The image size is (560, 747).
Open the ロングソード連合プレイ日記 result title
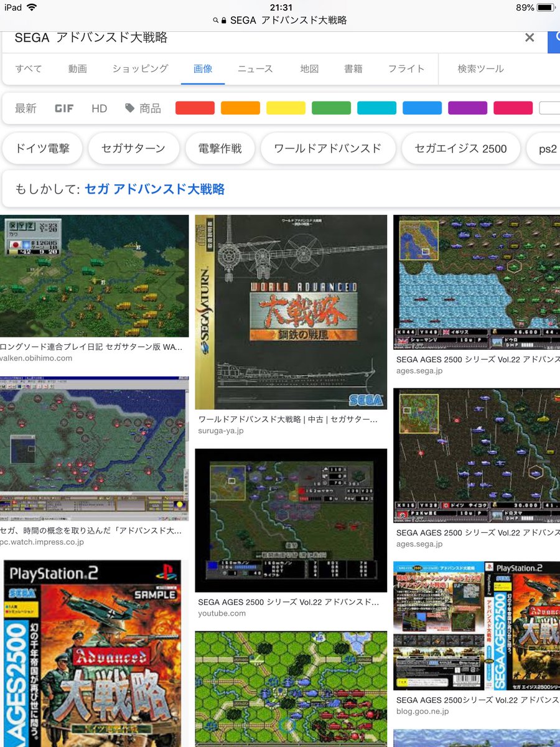(x=92, y=347)
